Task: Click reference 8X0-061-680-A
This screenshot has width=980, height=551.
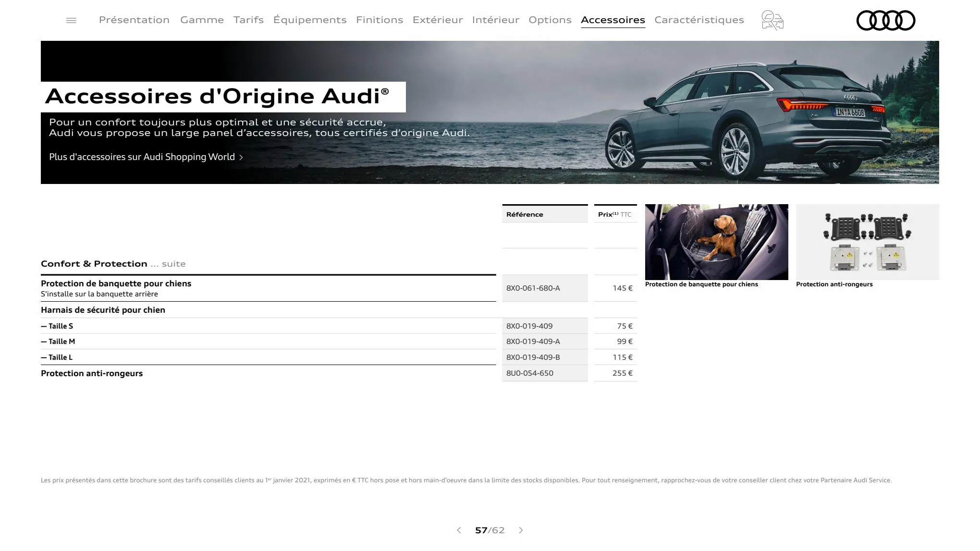Action: [x=533, y=288]
